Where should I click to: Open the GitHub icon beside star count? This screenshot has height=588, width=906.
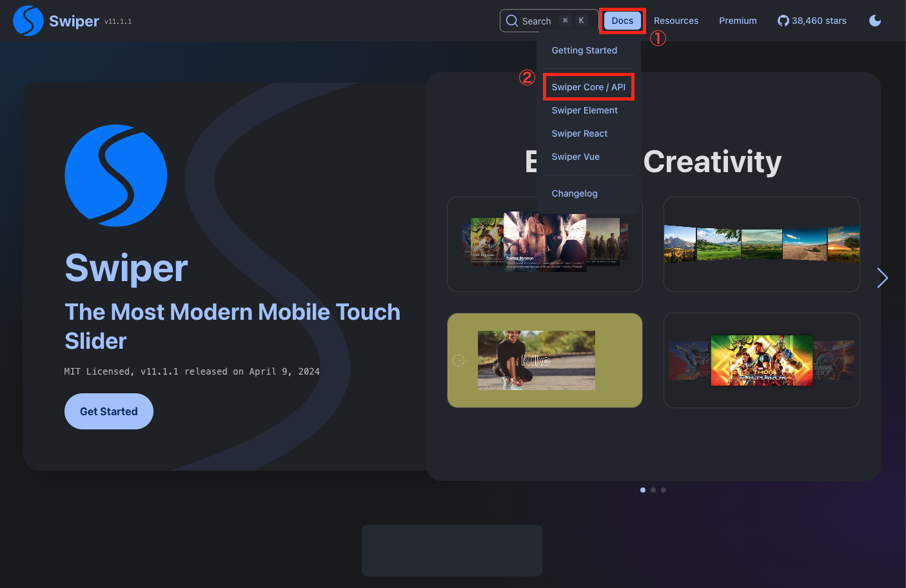[x=783, y=21]
